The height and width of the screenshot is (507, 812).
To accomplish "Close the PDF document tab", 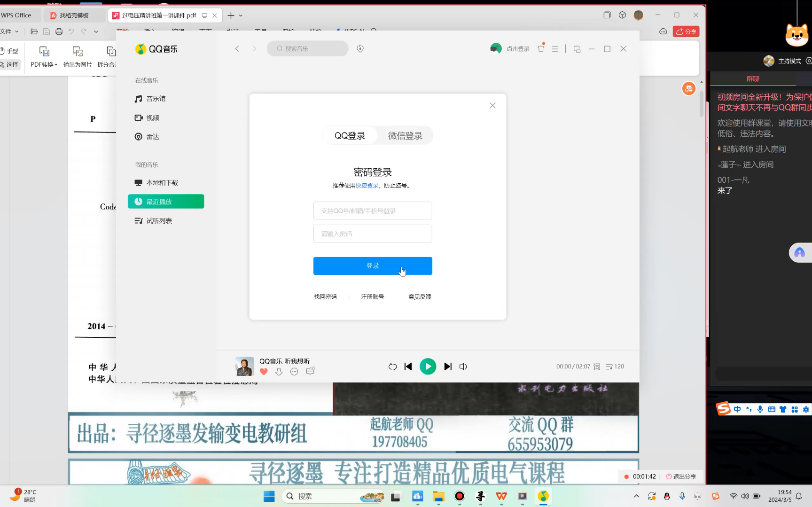I will [x=215, y=16].
